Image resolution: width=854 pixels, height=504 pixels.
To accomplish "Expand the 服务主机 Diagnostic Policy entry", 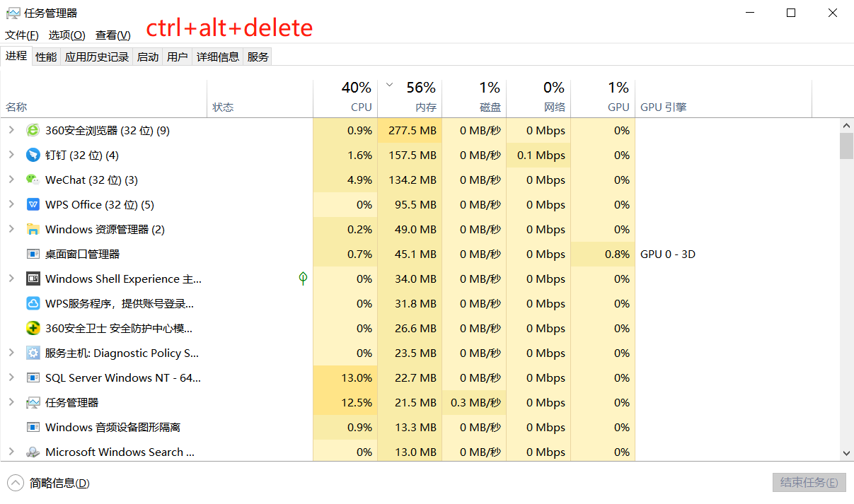I will point(11,353).
